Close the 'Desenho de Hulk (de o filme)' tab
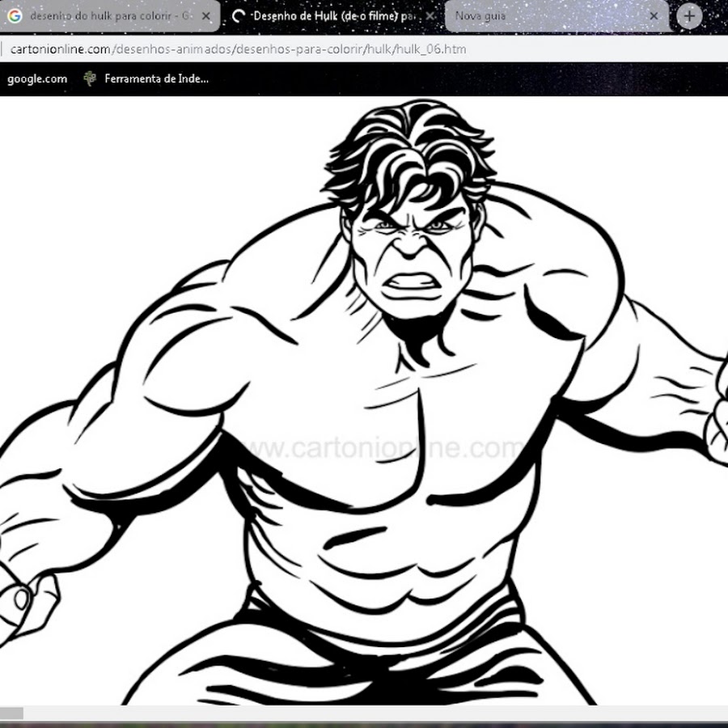This screenshot has width=728, height=728. coord(430,16)
